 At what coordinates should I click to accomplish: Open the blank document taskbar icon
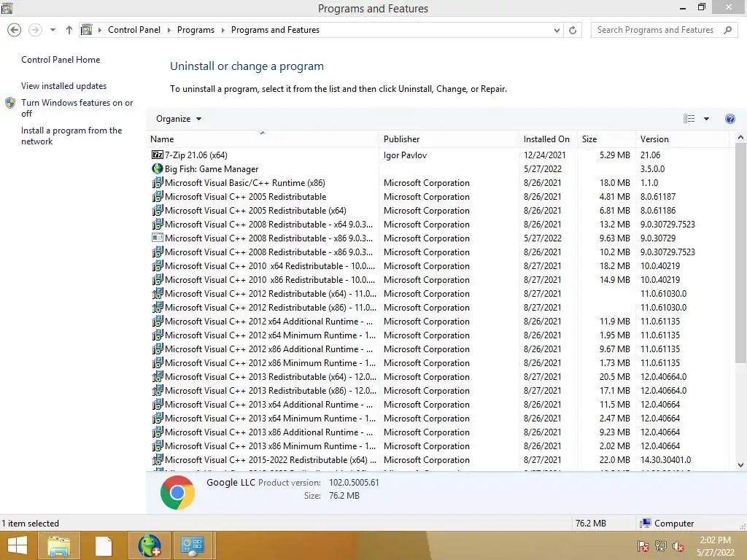pos(103,545)
